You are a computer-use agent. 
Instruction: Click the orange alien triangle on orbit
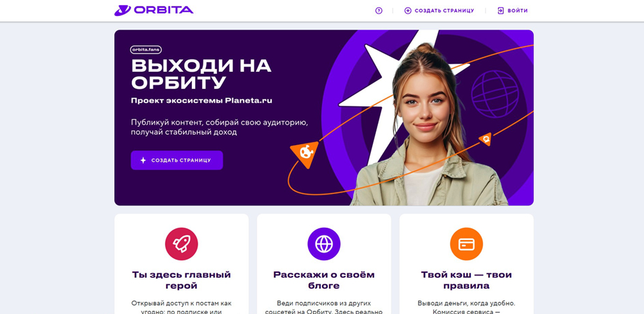coord(305,154)
